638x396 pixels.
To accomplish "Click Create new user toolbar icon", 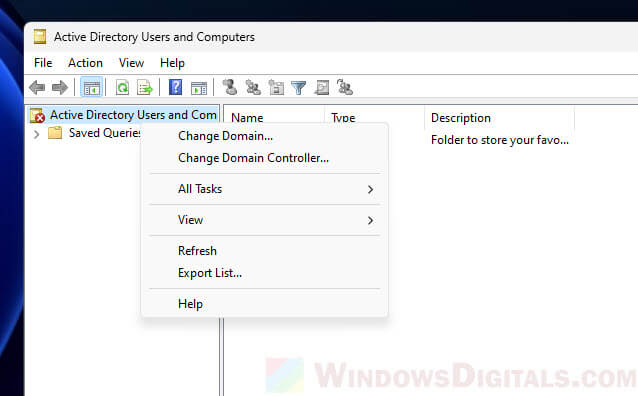I will point(230,87).
